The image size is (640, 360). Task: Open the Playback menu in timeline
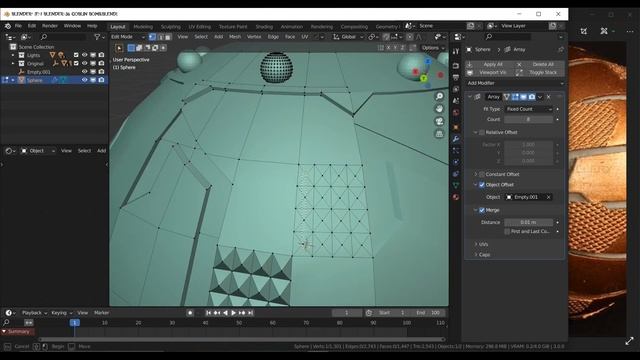(x=34, y=313)
